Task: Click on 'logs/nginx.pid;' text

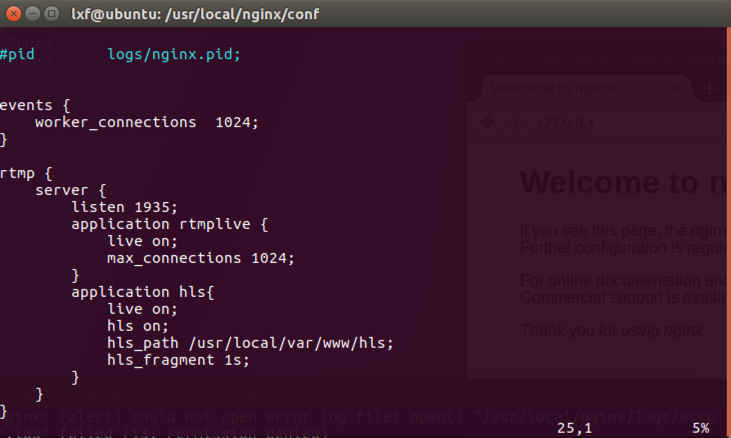Action: coord(174,55)
